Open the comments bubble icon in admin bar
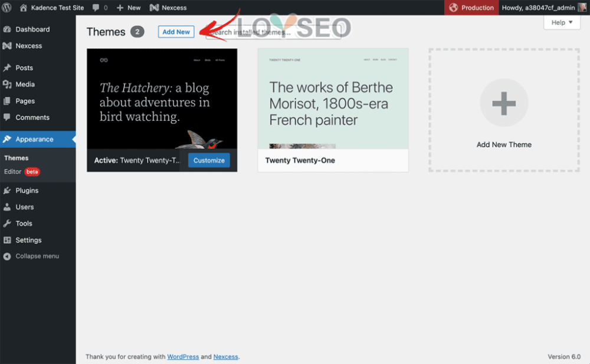This screenshot has width=590, height=364. (x=96, y=8)
